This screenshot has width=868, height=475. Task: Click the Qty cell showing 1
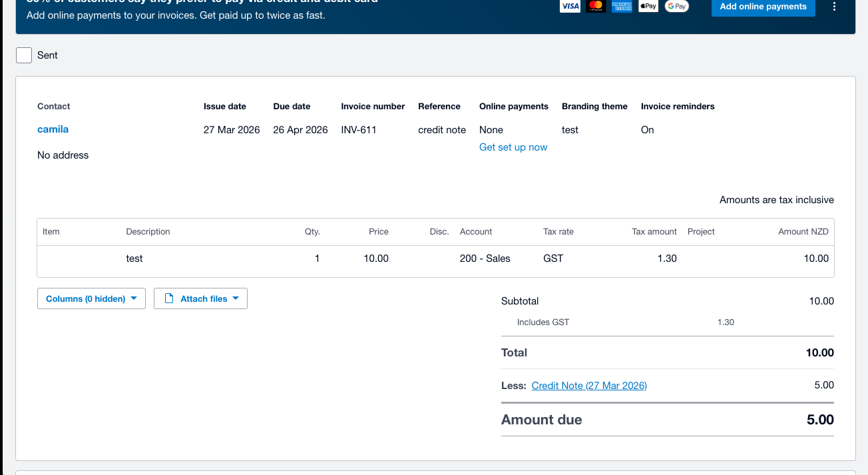pos(317,258)
